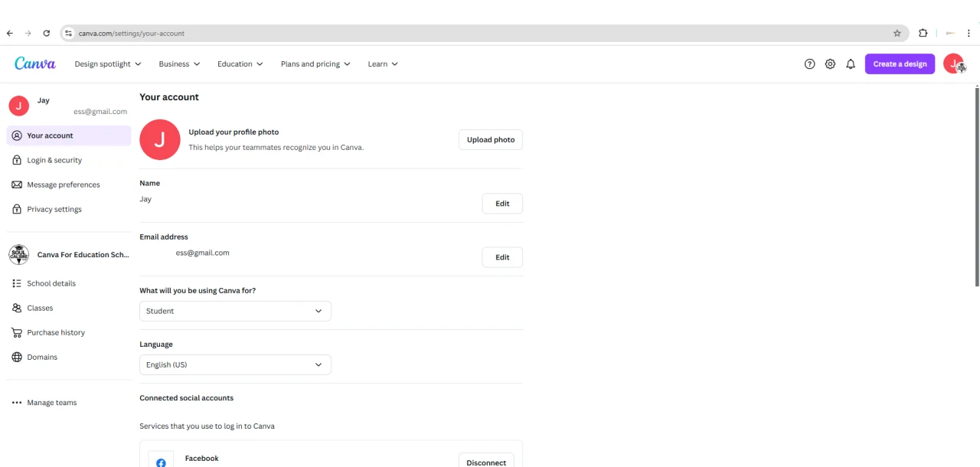This screenshot has width=980, height=467.
Task: Go to Login & security
Action: 69,160
